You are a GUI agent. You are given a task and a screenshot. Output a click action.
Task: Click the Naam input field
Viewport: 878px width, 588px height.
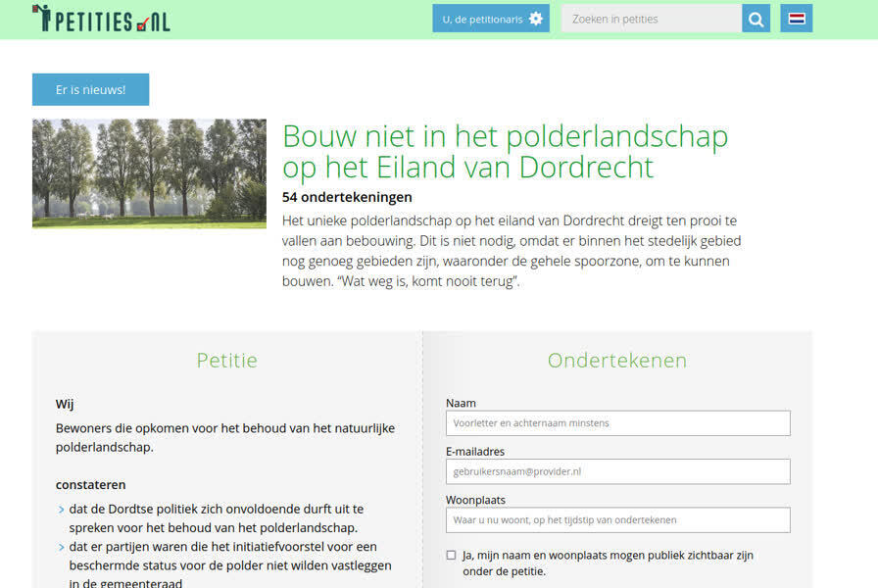(x=617, y=423)
